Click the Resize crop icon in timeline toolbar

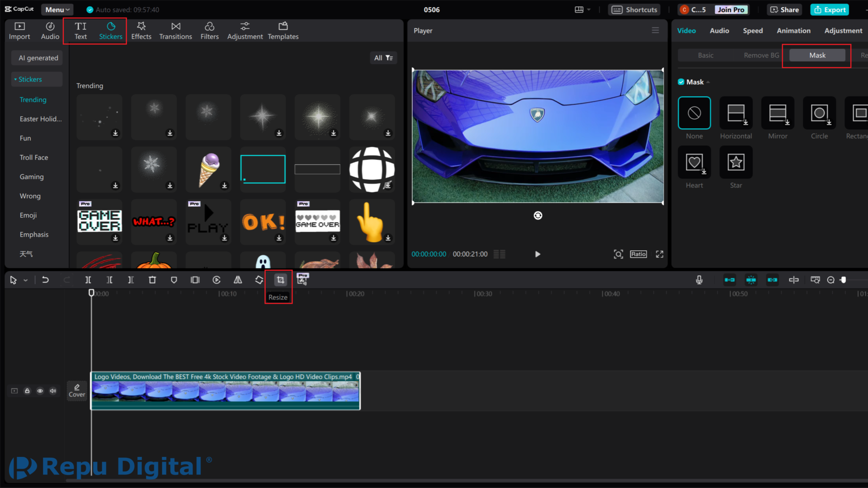pyautogui.click(x=280, y=280)
